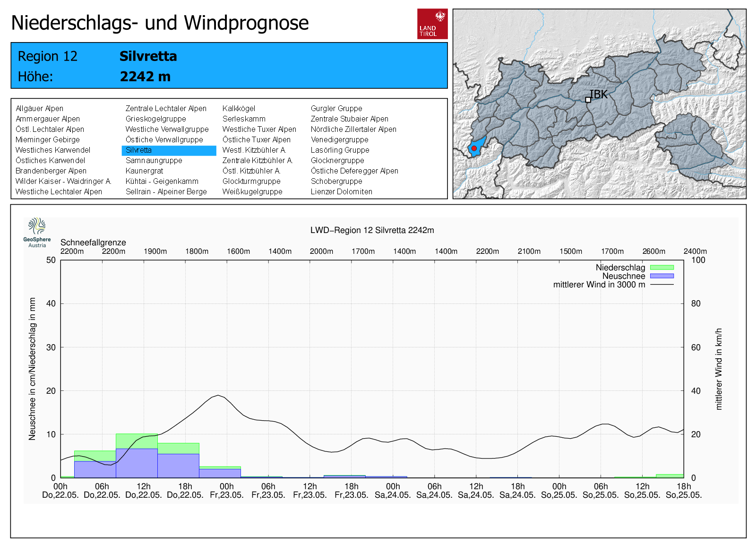The height and width of the screenshot is (545, 756).
Task: Click the Land Tirol logo
Action: (432, 24)
